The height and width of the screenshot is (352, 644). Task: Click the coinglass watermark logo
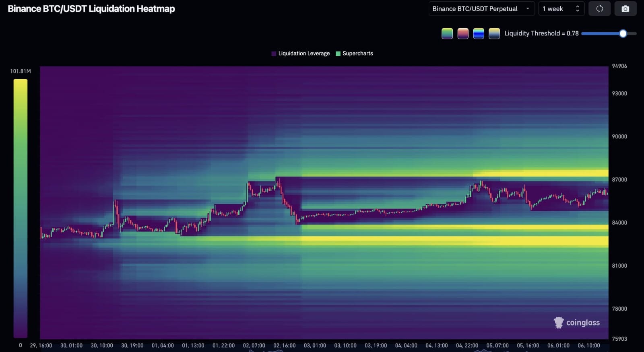click(x=577, y=323)
